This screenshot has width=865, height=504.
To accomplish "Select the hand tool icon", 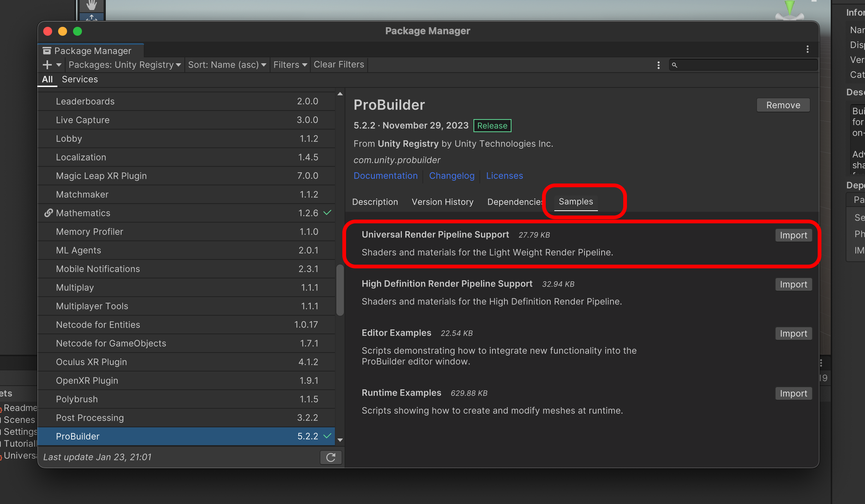I will pos(92,5).
